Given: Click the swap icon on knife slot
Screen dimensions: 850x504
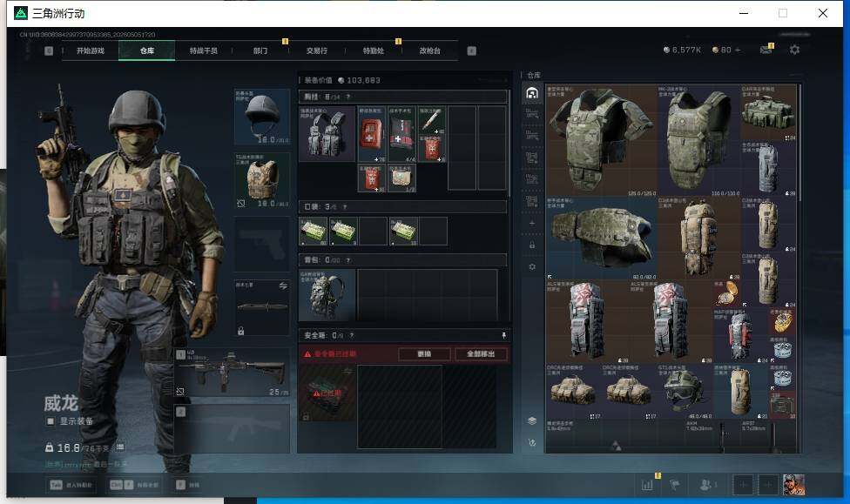Looking at the screenshot, I should pyautogui.click(x=283, y=286).
